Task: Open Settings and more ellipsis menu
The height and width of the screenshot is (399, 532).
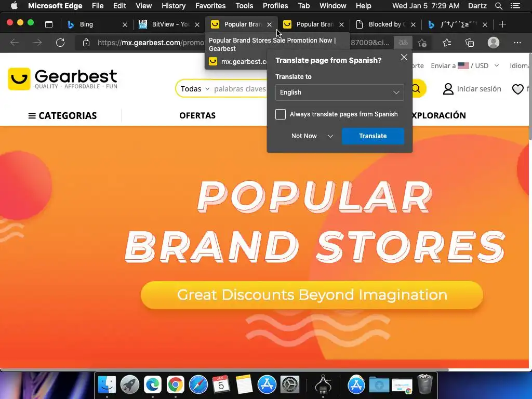Action: [x=517, y=43]
